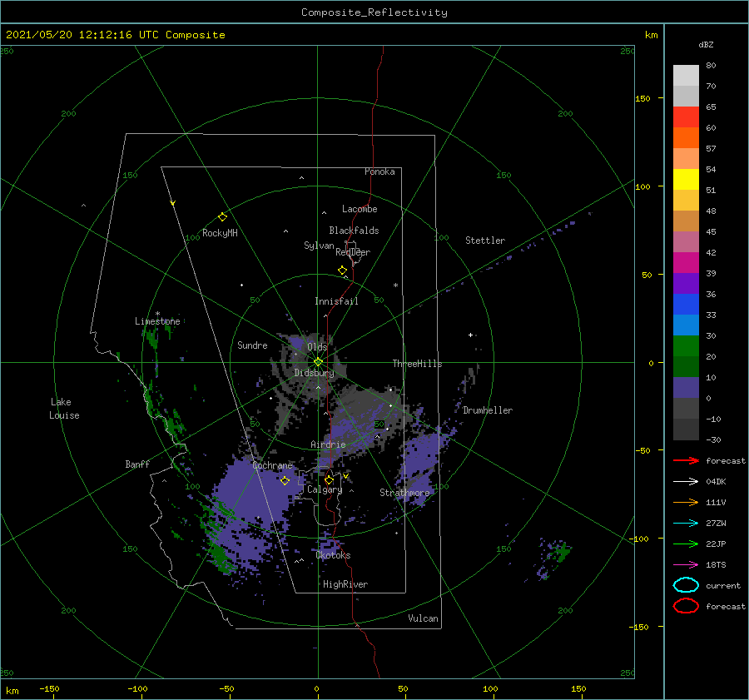Click the RockyMH label
This screenshot has width=749, height=700.
(x=220, y=233)
